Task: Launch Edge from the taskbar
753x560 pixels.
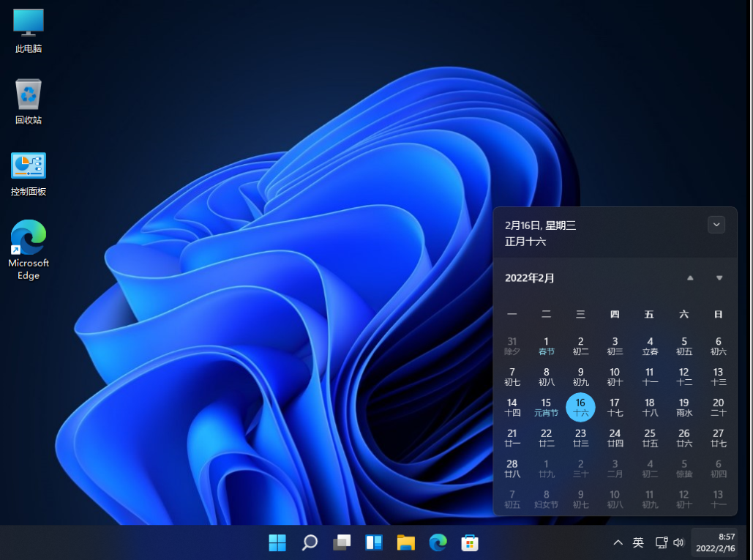Action: click(x=438, y=542)
